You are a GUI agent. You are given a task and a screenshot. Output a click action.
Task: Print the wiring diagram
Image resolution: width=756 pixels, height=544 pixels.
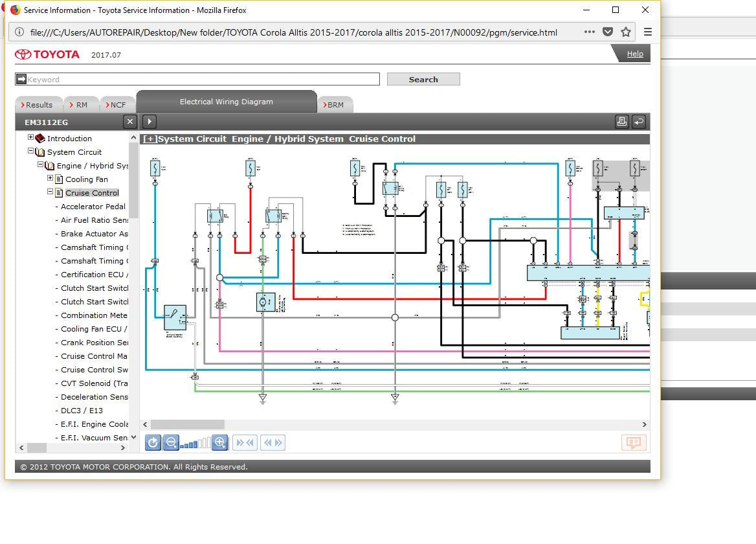pyautogui.click(x=621, y=121)
